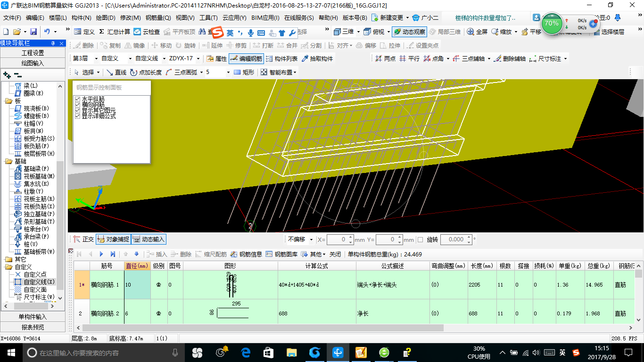Open 智能布置 smart layout
Screen dimensions: 644x362
tap(279, 72)
